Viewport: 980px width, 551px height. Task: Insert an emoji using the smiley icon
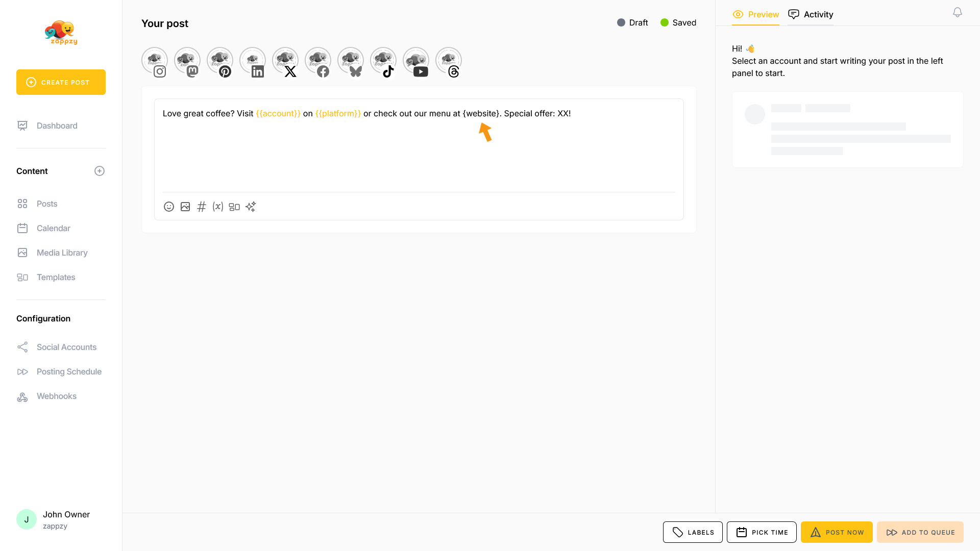(169, 207)
